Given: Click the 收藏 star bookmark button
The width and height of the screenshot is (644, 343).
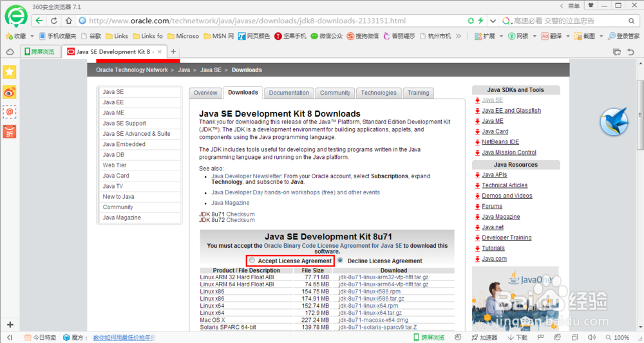Looking at the screenshot, I should point(15,36).
